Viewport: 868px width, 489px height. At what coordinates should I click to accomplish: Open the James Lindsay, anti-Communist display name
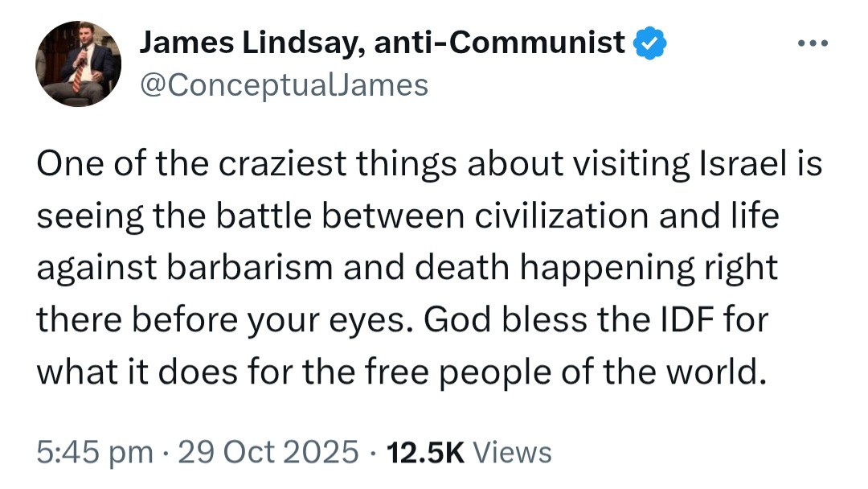(382, 43)
